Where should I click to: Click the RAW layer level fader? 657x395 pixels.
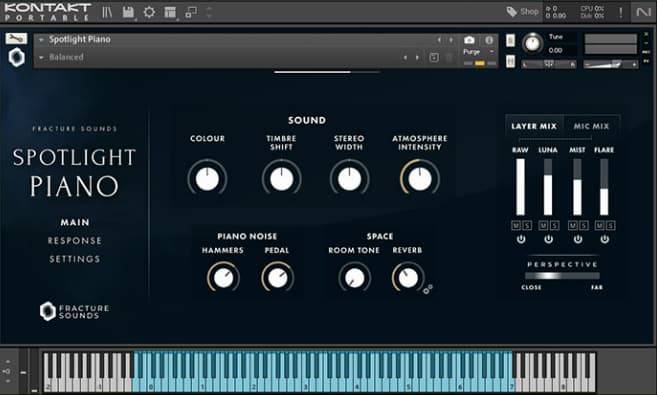click(x=520, y=187)
